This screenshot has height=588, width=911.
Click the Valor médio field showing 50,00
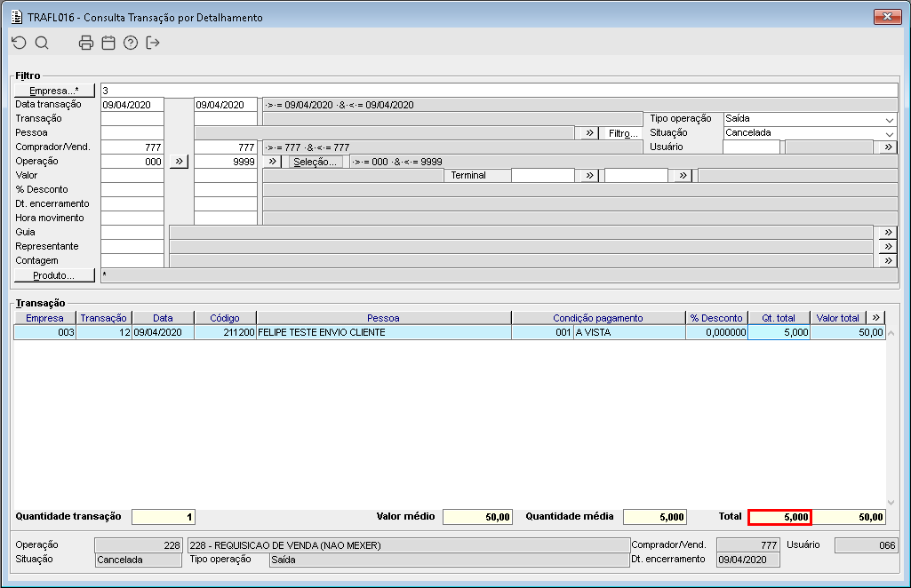tap(477, 517)
